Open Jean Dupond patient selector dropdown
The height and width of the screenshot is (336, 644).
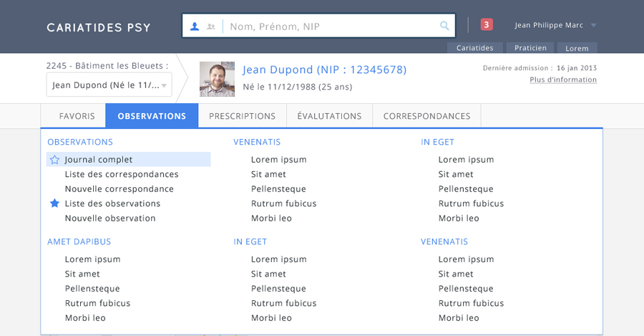pyautogui.click(x=109, y=85)
